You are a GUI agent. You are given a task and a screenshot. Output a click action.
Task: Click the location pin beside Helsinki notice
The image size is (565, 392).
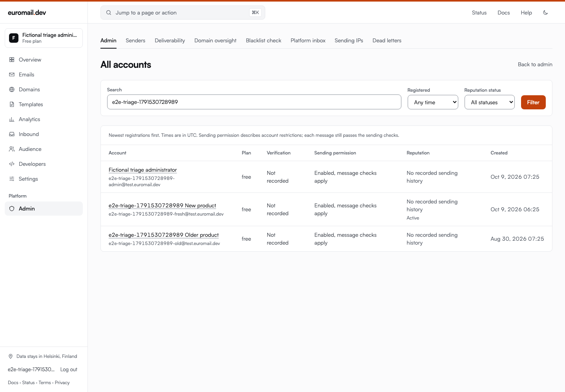point(11,356)
